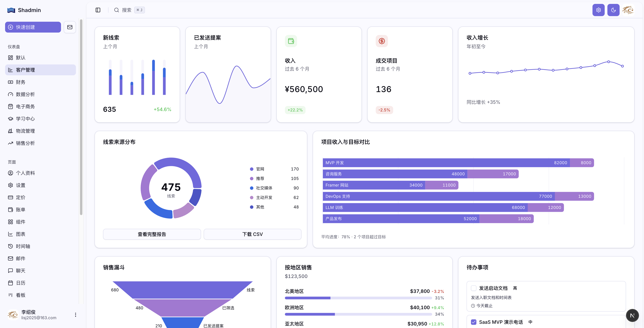The image size is (644, 328).
Task: Open user avatar in top right
Action: 628,10
